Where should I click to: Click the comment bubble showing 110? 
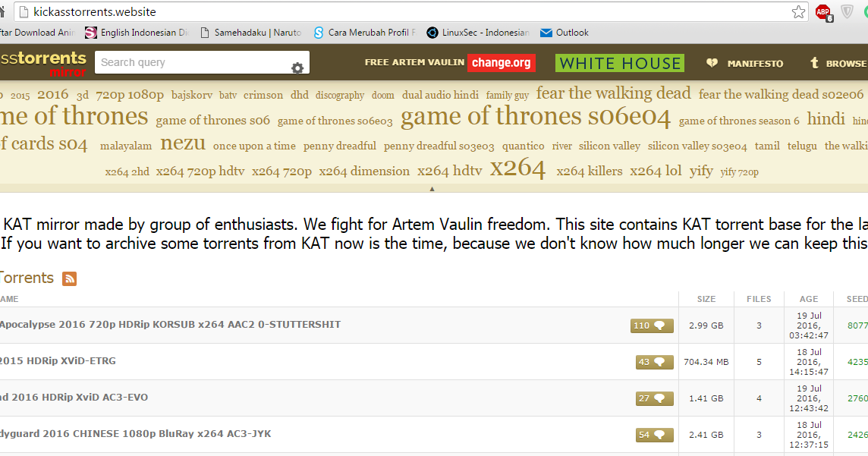tap(652, 325)
